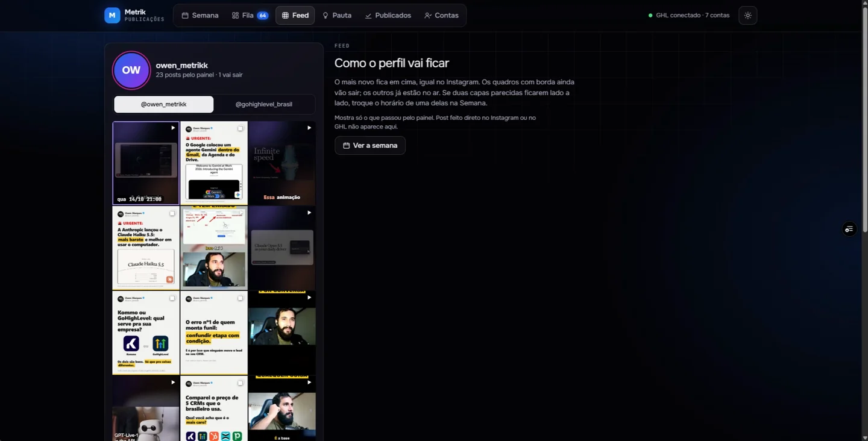Click the scrollbar up arrow
Viewport: 868px width, 441px height.
tap(864, 3)
